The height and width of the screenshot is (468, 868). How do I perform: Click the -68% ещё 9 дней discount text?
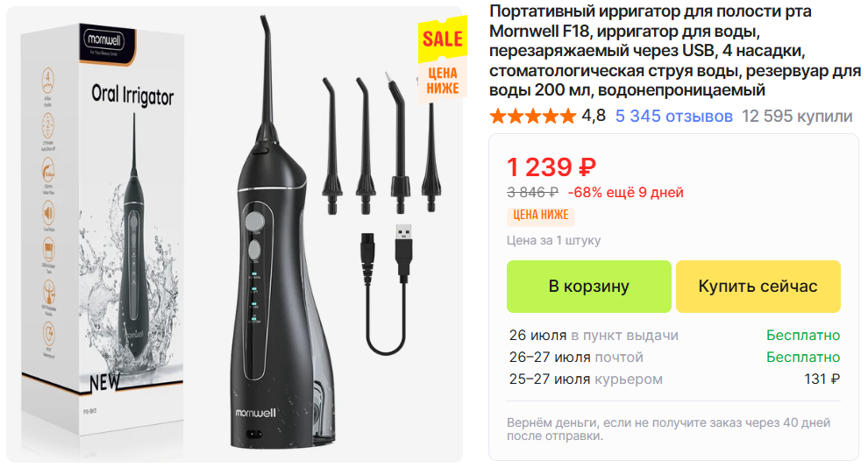(x=625, y=193)
